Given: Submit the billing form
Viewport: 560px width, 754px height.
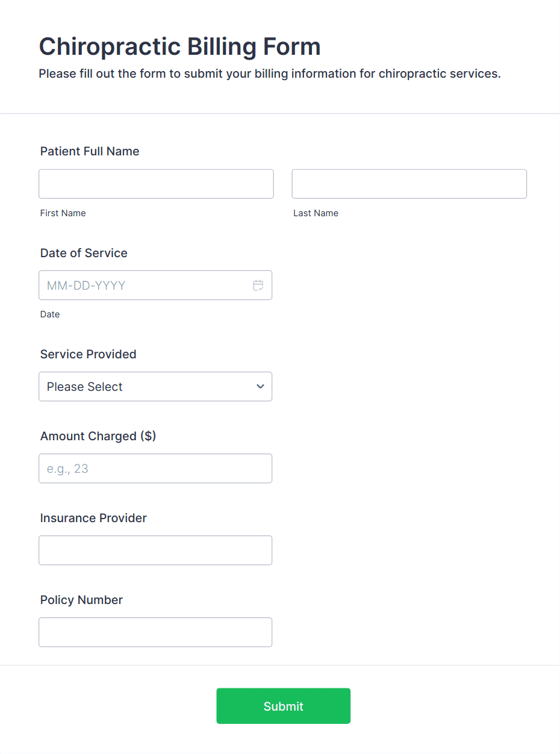Looking at the screenshot, I should coord(284,706).
